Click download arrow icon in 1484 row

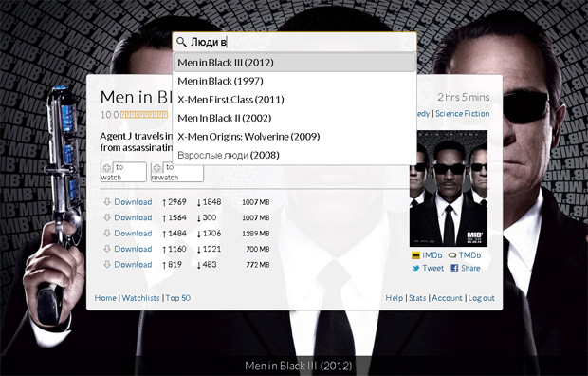[107, 234]
